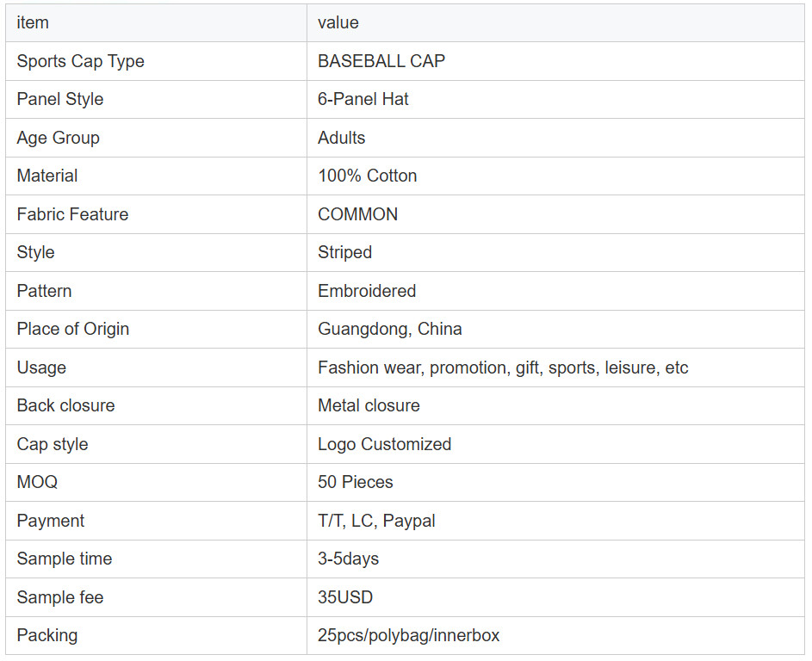Screen dimensions: 812x661
Task: Select the '3-5days' sample time value
Action: [348, 559]
